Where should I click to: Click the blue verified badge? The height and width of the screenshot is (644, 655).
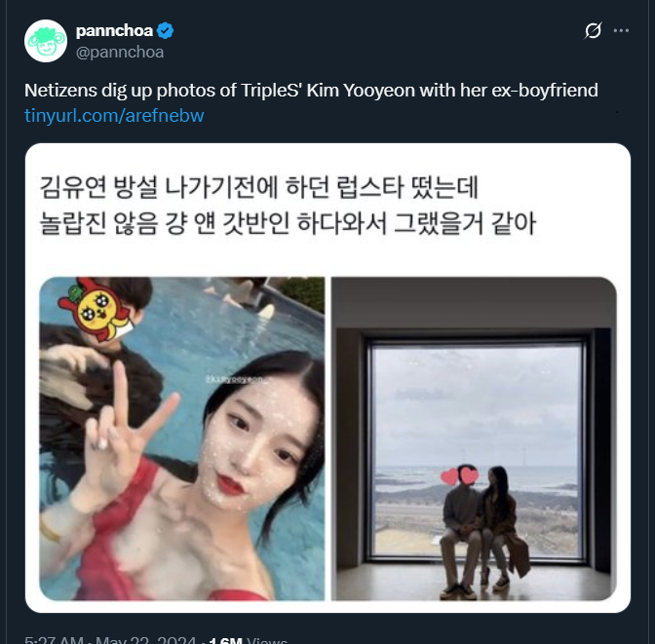165,31
